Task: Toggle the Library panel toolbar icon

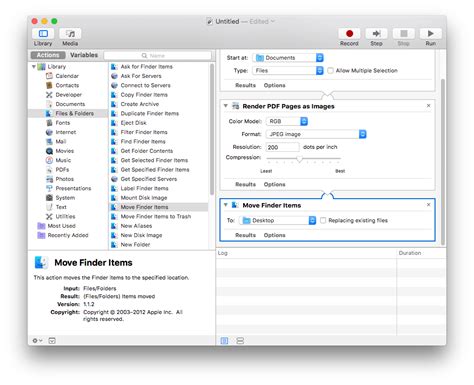Action: tap(43, 34)
